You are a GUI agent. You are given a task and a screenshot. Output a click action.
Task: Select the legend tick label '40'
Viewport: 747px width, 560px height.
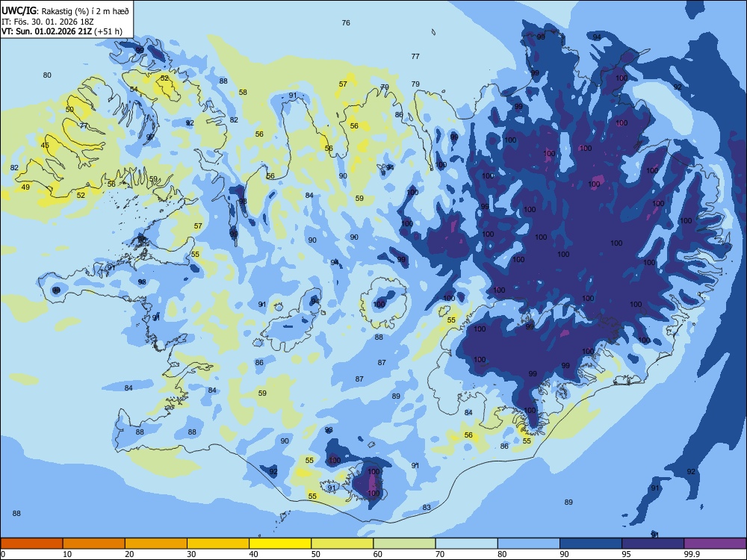254,554
